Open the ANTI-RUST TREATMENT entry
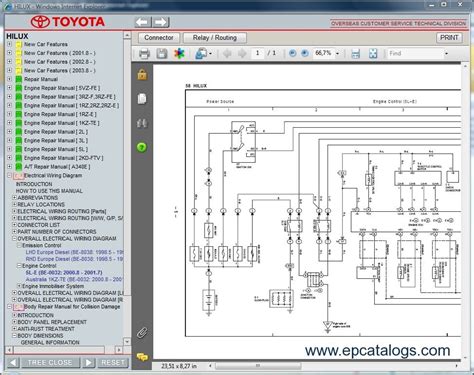This screenshot has height=375, width=474. 46,329
